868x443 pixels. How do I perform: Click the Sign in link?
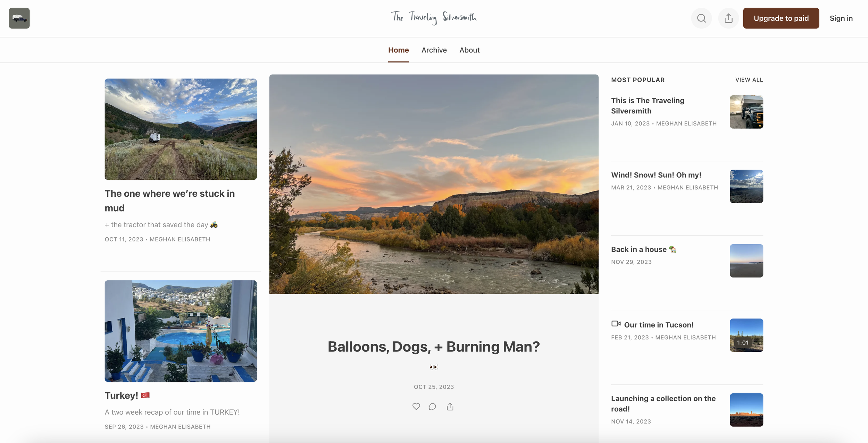[x=841, y=18]
